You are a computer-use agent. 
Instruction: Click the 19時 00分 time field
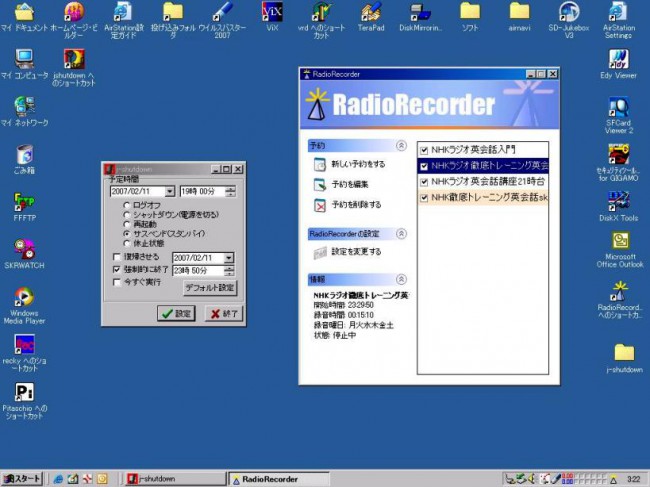(x=203, y=191)
